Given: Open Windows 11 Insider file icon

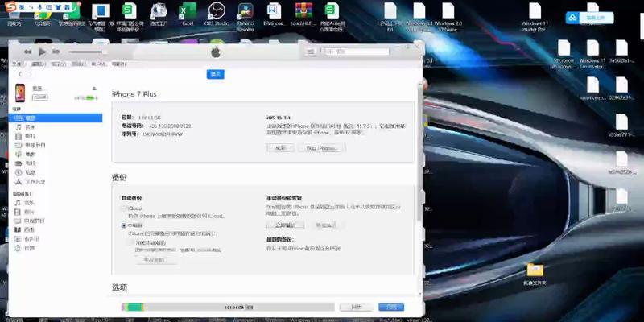Looking at the screenshot, I should (535, 17).
